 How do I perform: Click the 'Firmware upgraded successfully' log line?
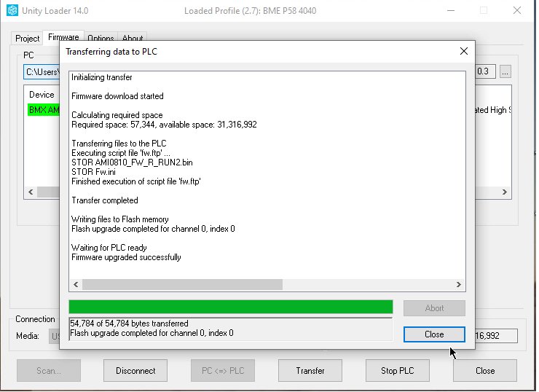click(126, 257)
